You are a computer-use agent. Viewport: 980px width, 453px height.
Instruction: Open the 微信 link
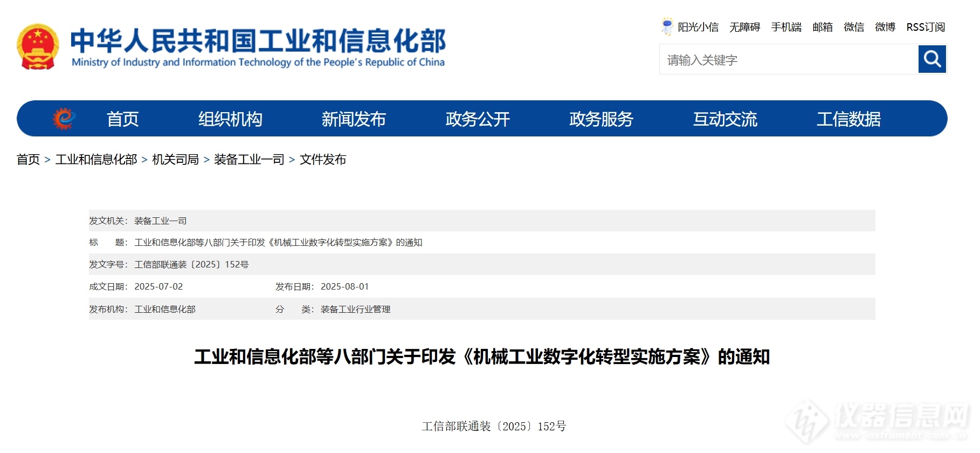click(x=853, y=27)
